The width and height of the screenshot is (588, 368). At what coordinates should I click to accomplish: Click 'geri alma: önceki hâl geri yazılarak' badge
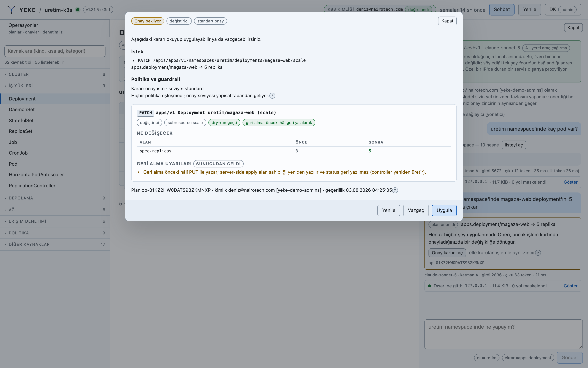(279, 123)
